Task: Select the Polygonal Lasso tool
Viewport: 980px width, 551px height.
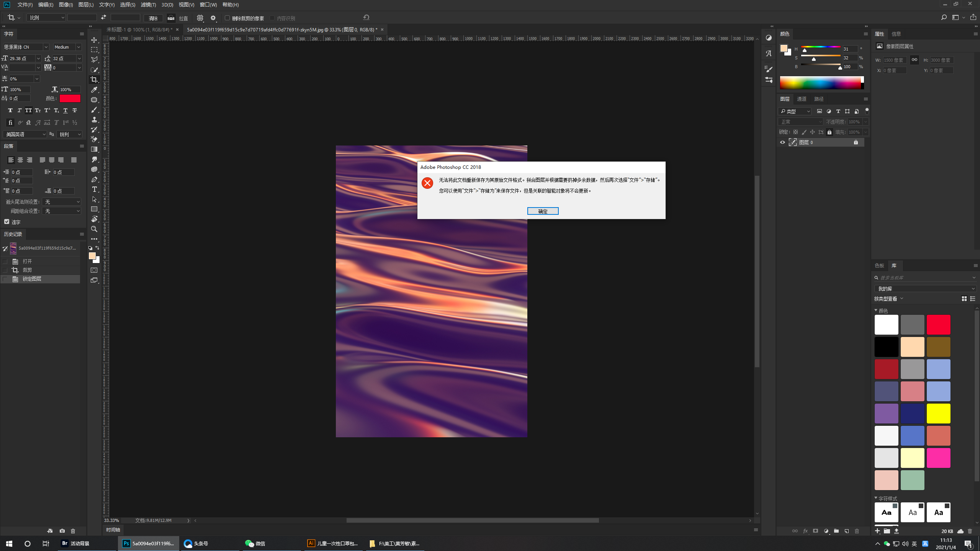Action: coord(94,60)
